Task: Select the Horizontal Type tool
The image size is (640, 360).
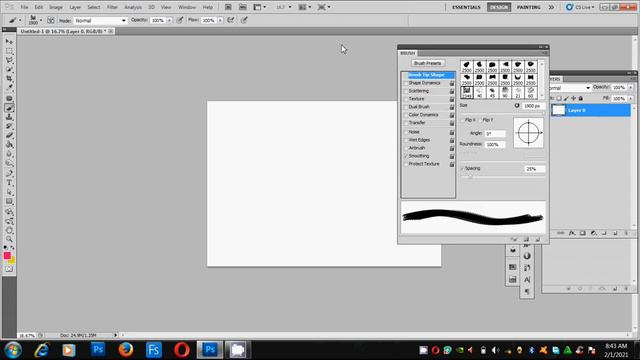Action: tap(9, 182)
